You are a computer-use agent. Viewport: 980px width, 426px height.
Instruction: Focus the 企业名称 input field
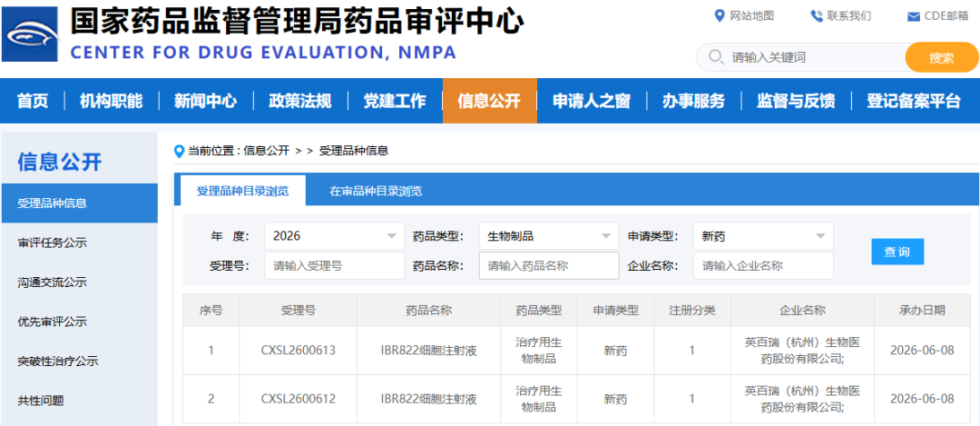(x=763, y=265)
